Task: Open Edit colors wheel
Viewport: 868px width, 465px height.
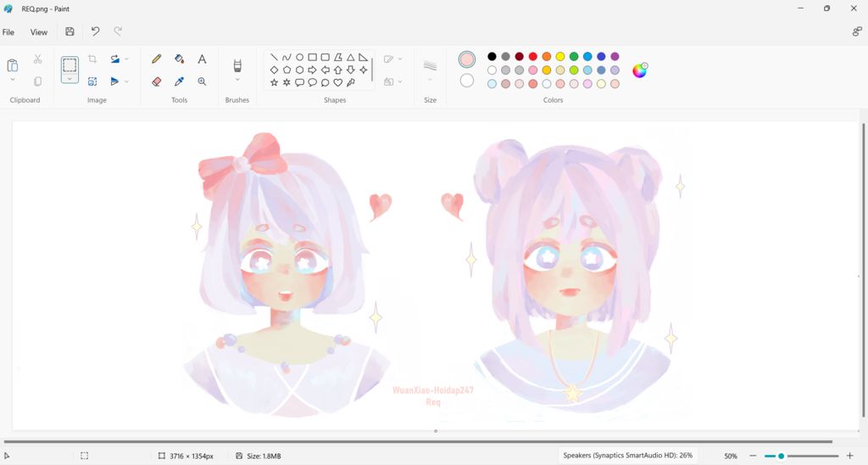Action: pyautogui.click(x=640, y=70)
